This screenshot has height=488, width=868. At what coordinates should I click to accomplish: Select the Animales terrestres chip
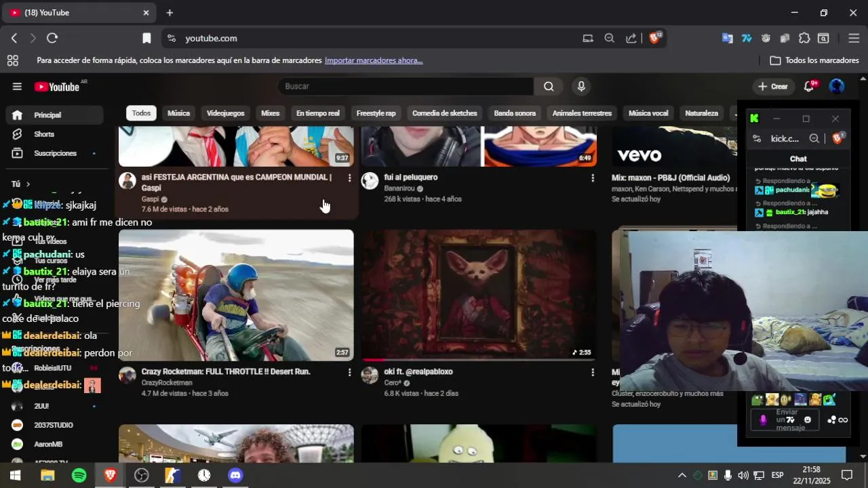tap(582, 113)
